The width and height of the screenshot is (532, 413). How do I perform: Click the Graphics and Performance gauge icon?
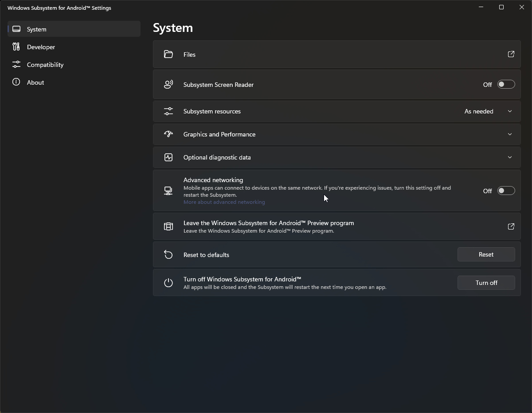click(168, 134)
